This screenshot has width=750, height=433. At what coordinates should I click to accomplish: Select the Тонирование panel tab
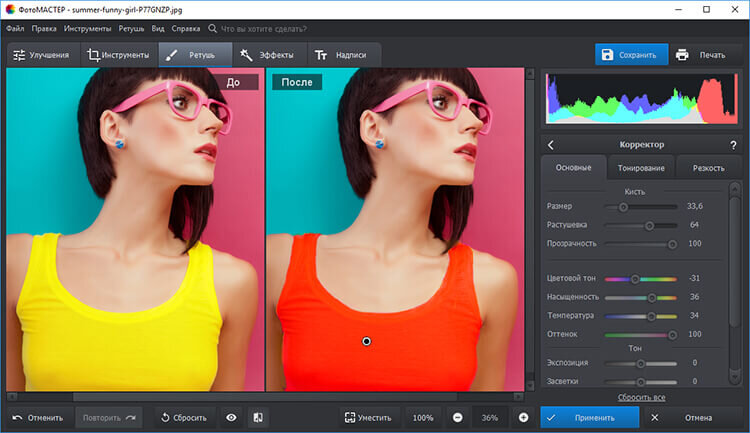click(x=641, y=167)
